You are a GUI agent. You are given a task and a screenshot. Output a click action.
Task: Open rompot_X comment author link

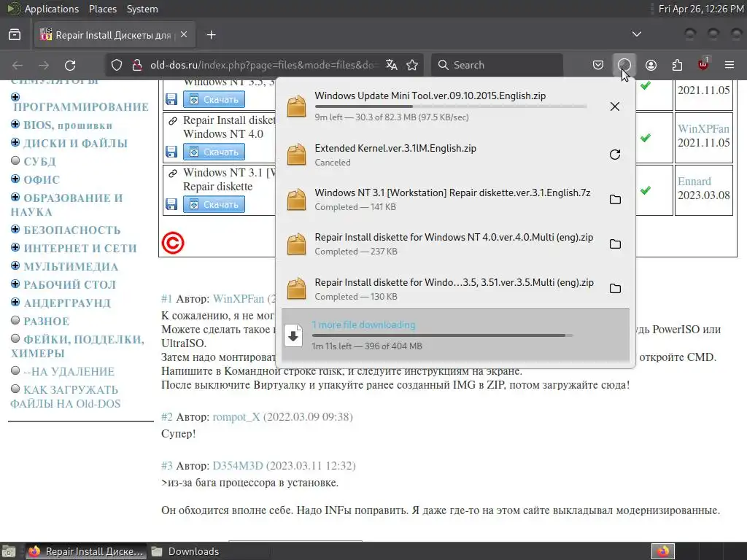pos(236,417)
